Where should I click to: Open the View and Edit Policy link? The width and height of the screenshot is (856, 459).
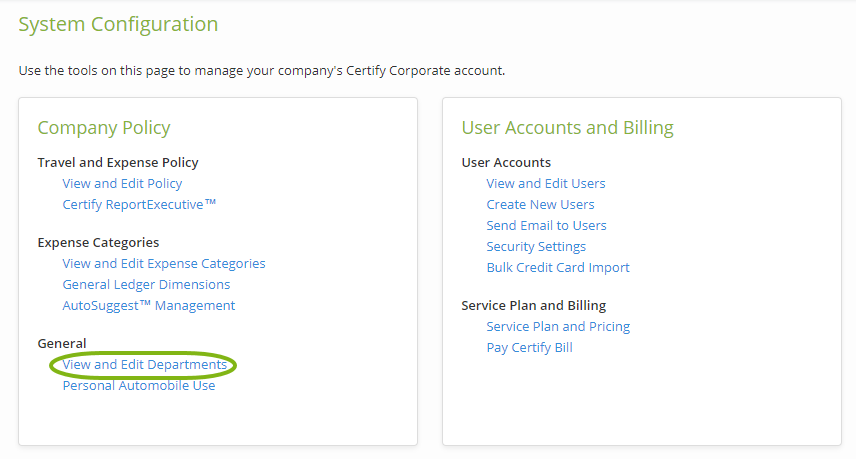point(122,183)
